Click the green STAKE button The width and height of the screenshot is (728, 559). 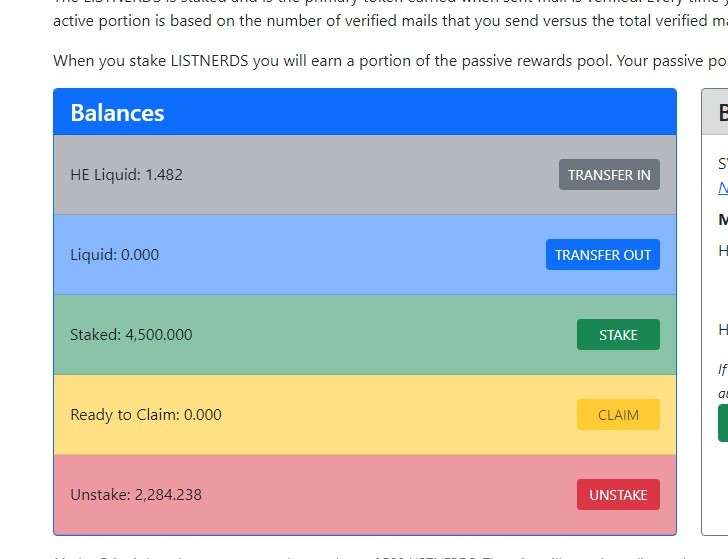click(x=618, y=334)
